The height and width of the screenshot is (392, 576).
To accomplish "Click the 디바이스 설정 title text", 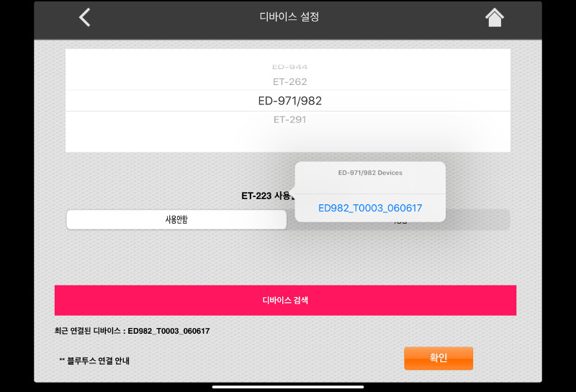I will click(x=289, y=17).
